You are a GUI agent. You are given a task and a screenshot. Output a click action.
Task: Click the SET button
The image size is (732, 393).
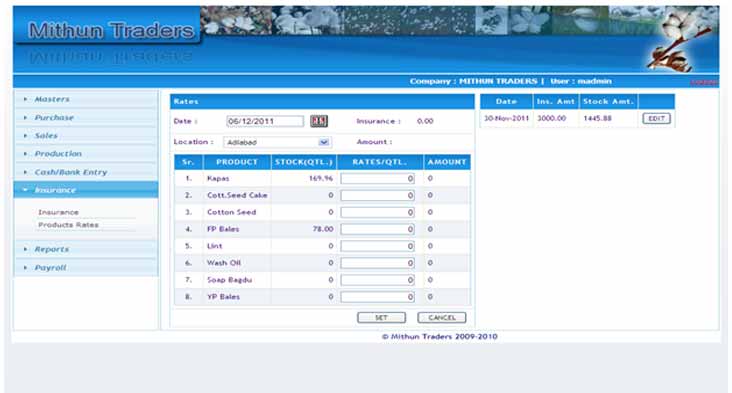pos(381,318)
